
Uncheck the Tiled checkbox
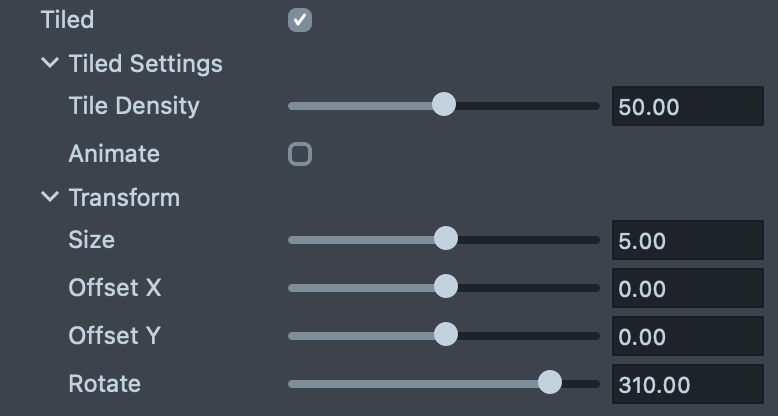coord(300,20)
